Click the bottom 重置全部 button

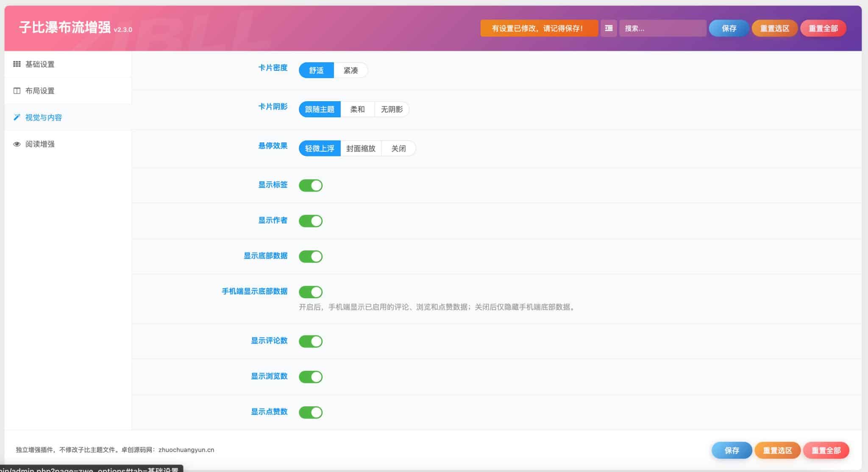pyautogui.click(x=826, y=450)
